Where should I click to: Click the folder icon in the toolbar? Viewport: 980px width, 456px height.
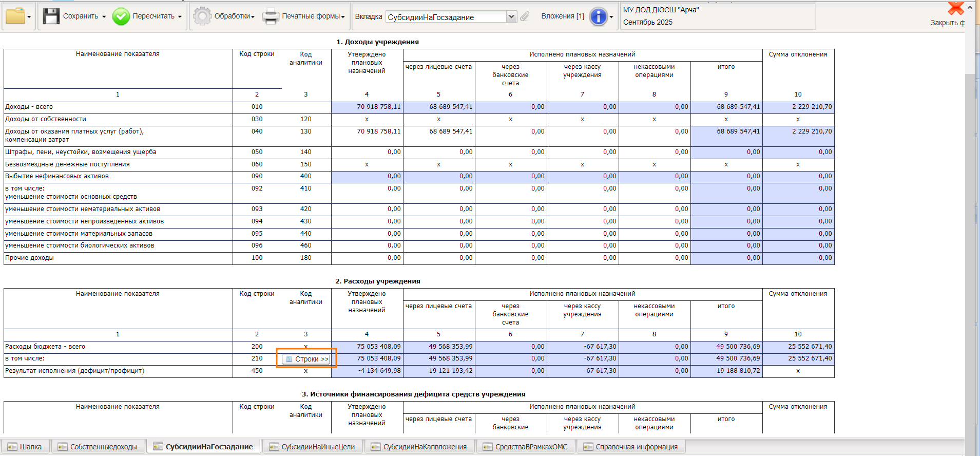[x=15, y=16]
